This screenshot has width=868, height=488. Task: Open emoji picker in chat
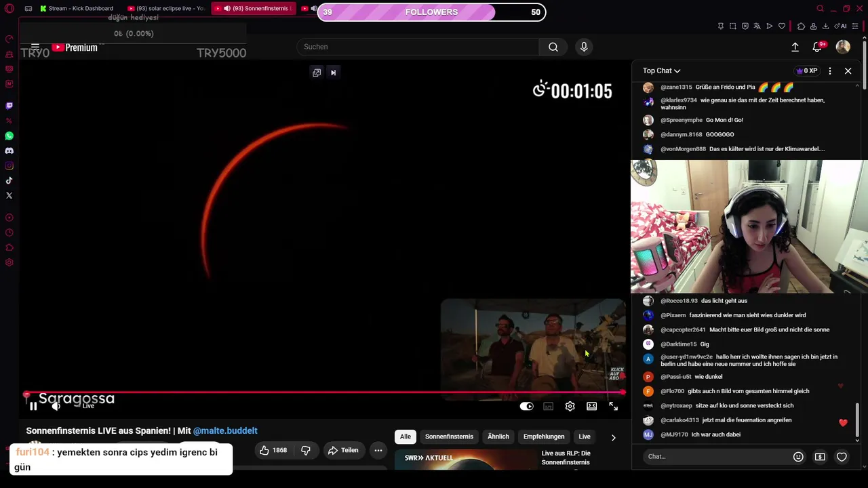[x=798, y=457]
